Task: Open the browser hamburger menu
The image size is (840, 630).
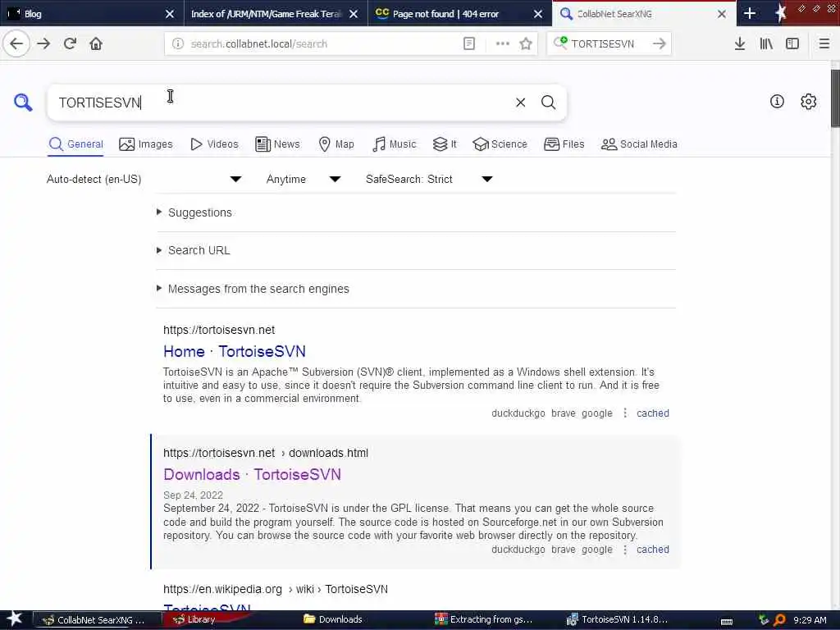Action: 824,43
